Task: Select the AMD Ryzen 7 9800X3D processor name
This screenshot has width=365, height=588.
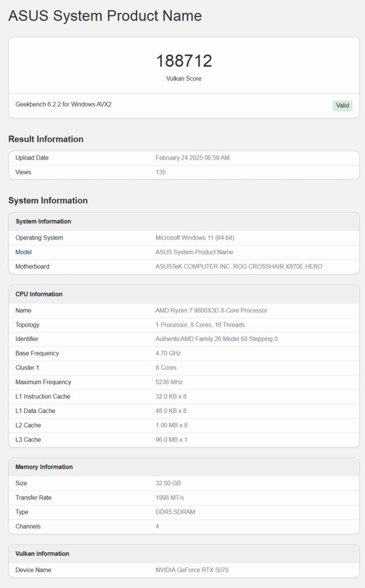Action: (x=211, y=311)
